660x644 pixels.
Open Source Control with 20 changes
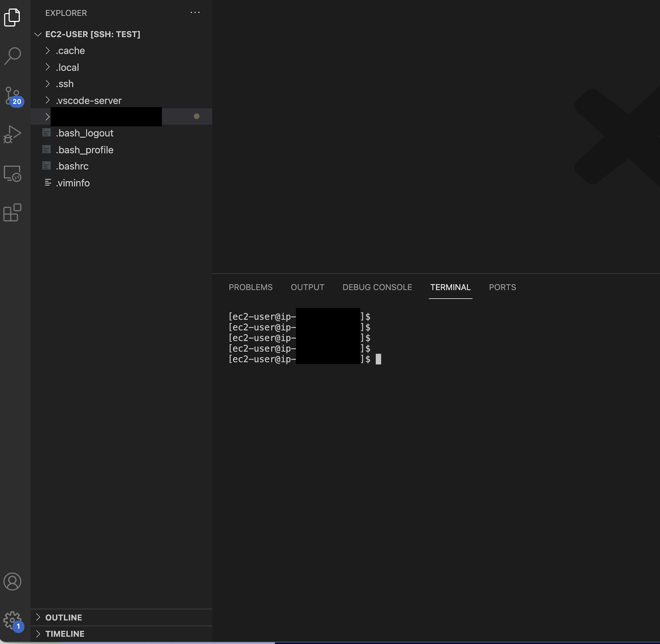click(13, 97)
